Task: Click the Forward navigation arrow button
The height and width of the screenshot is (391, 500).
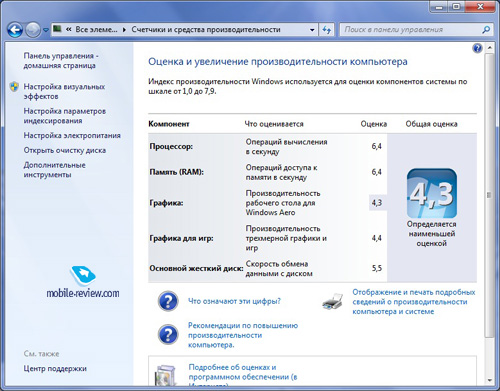Action: pos(33,30)
